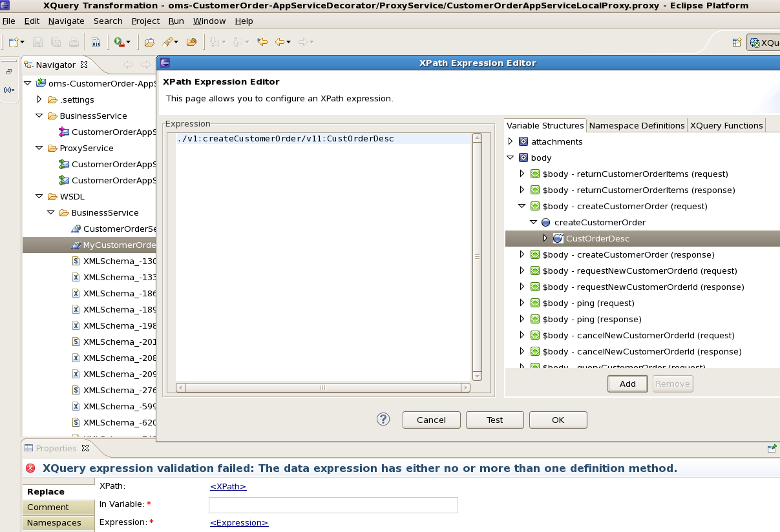This screenshot has height=532, width=780.
Task: Click the main toolbar Back arrow
Action: point(279,43)
